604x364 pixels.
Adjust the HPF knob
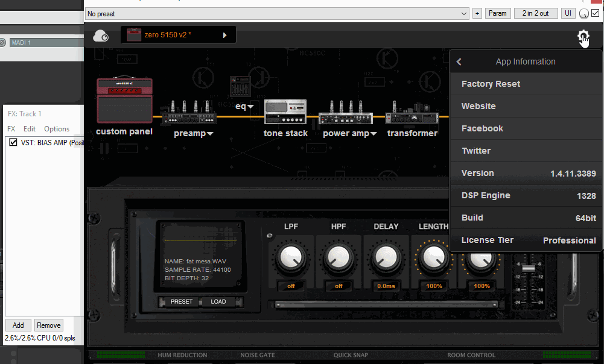[339, 257]
